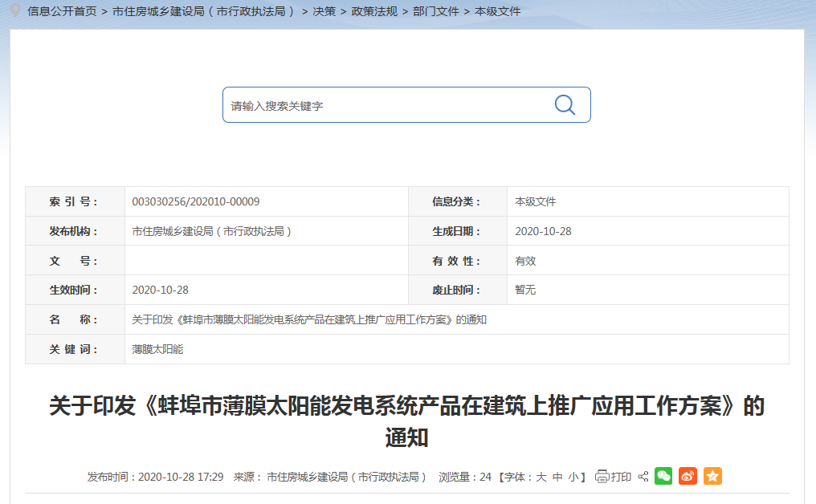The height and width of the screenshot is (504, 816).
Task: Click the magnifying glass search icon
Action: coord(565,105)
